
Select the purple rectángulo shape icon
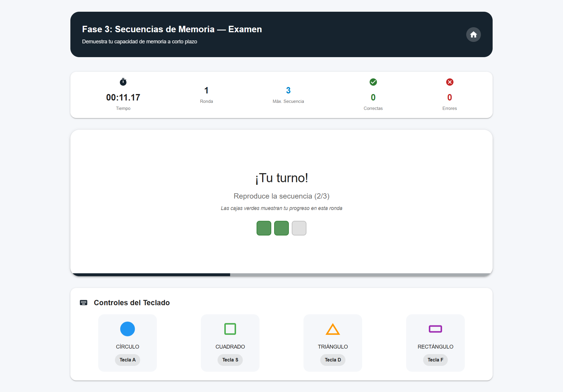[x=435, y=329]
